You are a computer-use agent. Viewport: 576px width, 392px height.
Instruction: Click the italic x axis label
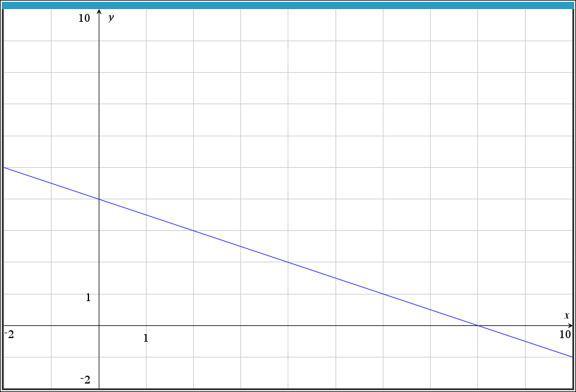pos(566,316)
